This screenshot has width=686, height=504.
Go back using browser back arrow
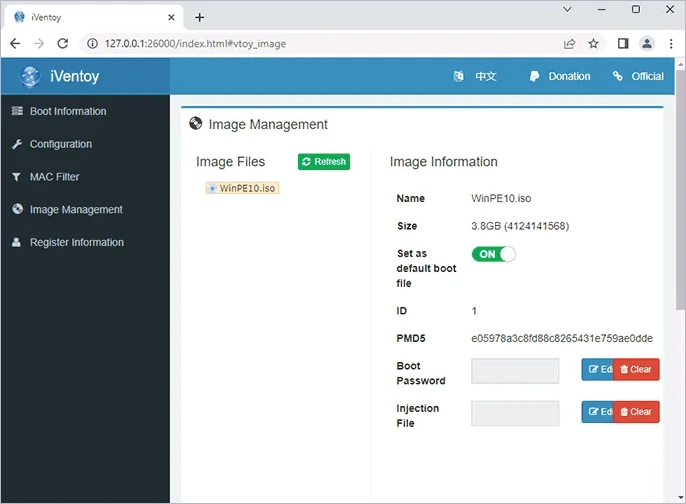pyautogui.click(x=16, y=44)
